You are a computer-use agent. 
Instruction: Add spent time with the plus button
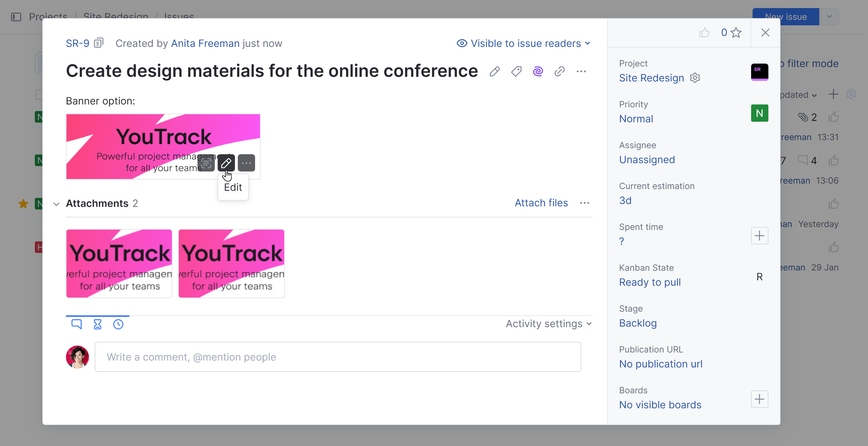pos(759,235)
